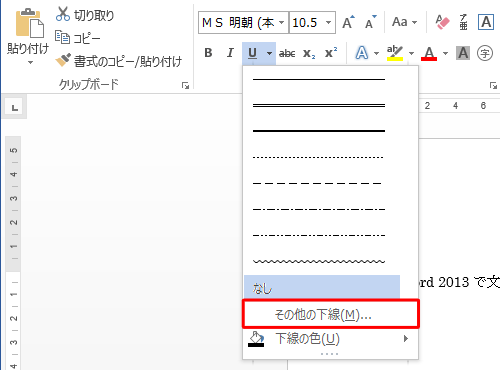Expand the font size dropdown arrow
This screenshot has height=370, width=500.
pyautogui.click(x=328, y=23)
